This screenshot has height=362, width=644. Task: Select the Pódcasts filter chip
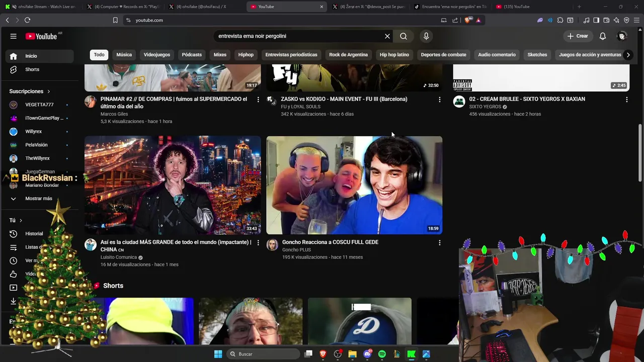[x=192, y=55]
